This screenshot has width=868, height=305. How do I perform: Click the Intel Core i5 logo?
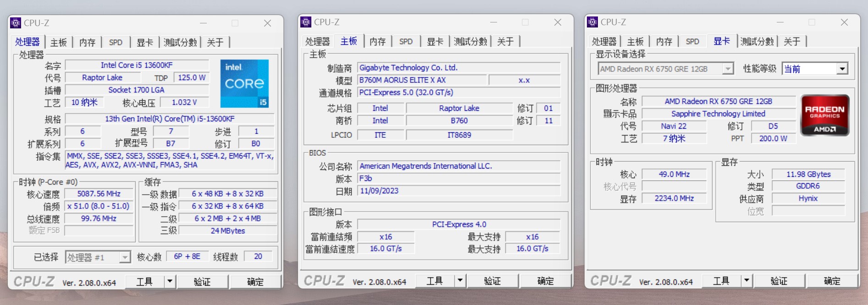point(244,83)
